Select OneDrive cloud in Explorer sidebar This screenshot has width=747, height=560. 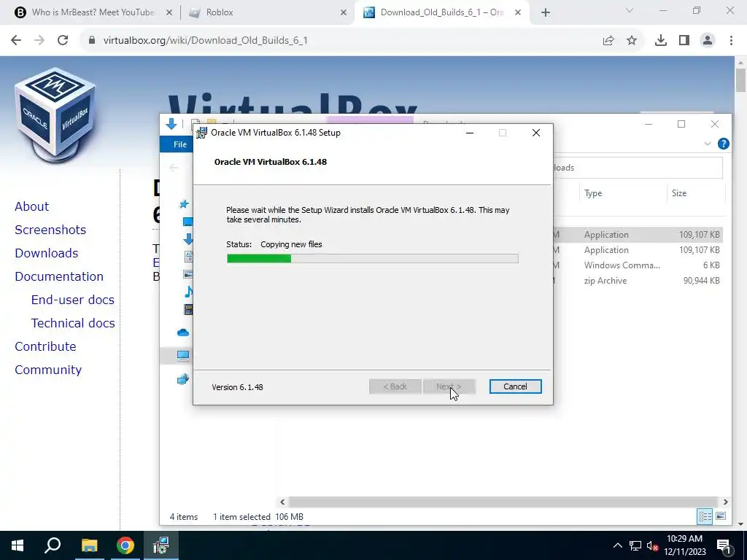click(x=183, y=332)
